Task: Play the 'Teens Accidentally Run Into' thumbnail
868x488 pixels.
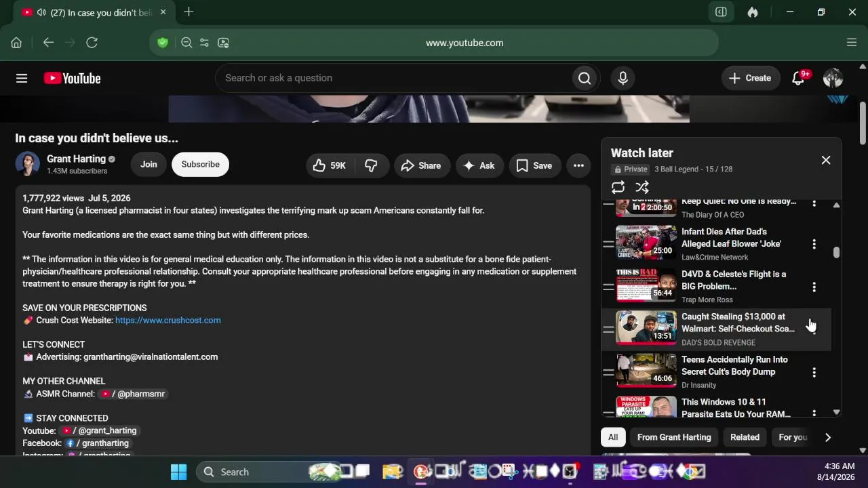Action: 646,371
